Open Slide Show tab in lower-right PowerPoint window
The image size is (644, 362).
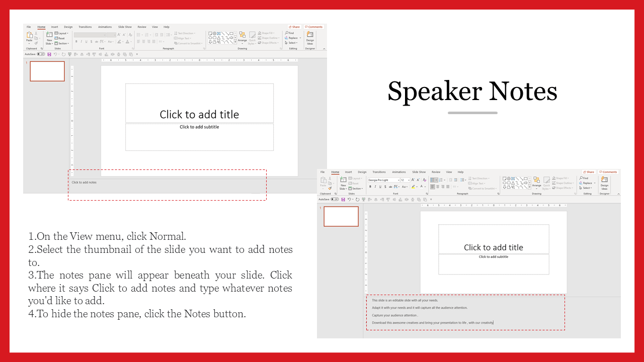tap(419, 172)
